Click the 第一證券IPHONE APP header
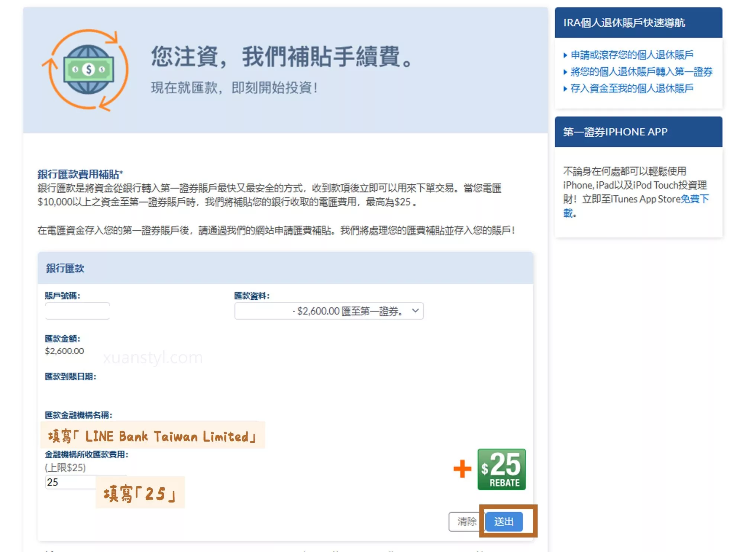The width and height of the screenshot is (756, 552). click(638, 132)
